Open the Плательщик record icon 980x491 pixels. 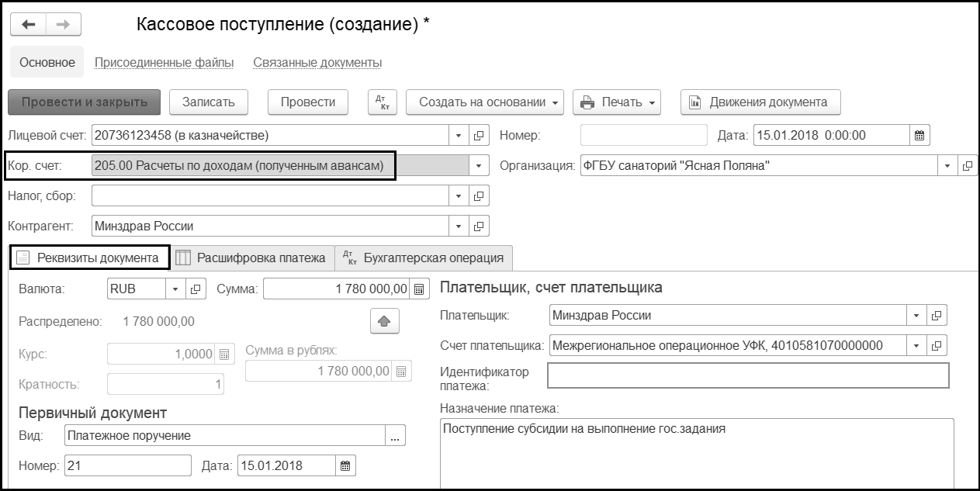click(937, 316)
